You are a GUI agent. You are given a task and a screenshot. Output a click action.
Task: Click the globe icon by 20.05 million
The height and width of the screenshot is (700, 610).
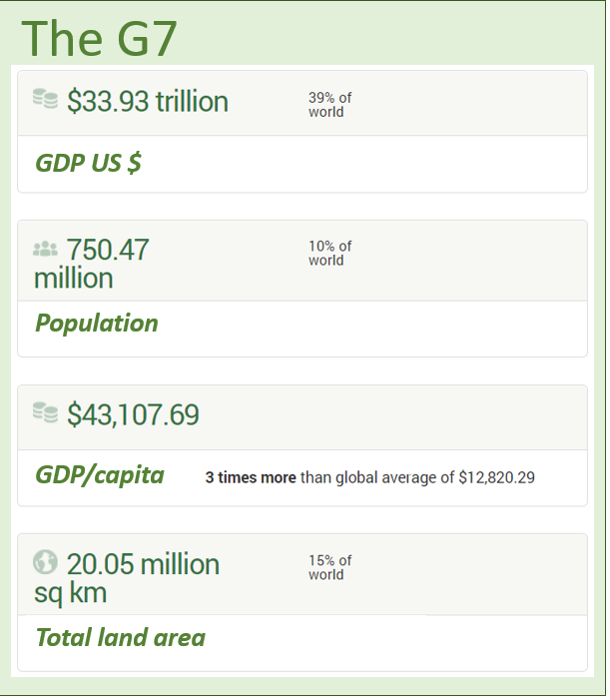click(45, 562)
